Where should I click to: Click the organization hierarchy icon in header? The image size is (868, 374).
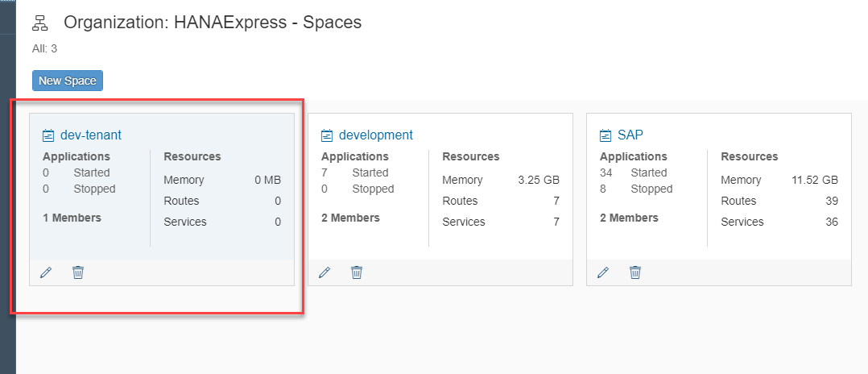coord(40,23)
